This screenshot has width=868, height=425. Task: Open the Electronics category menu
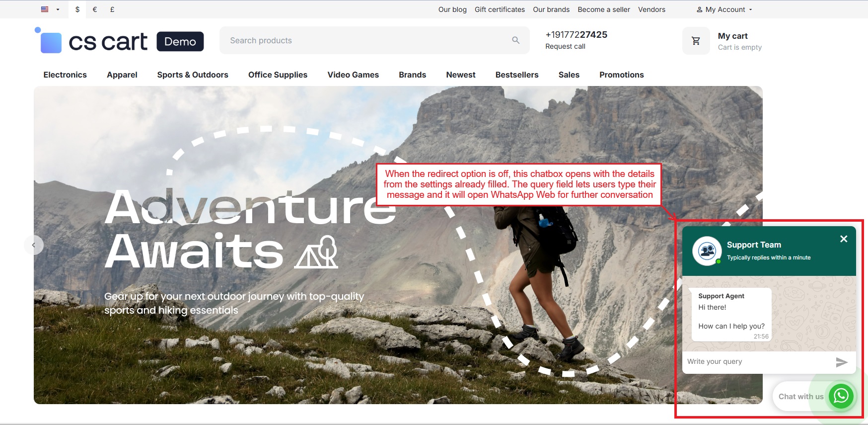tap(65, 75)
